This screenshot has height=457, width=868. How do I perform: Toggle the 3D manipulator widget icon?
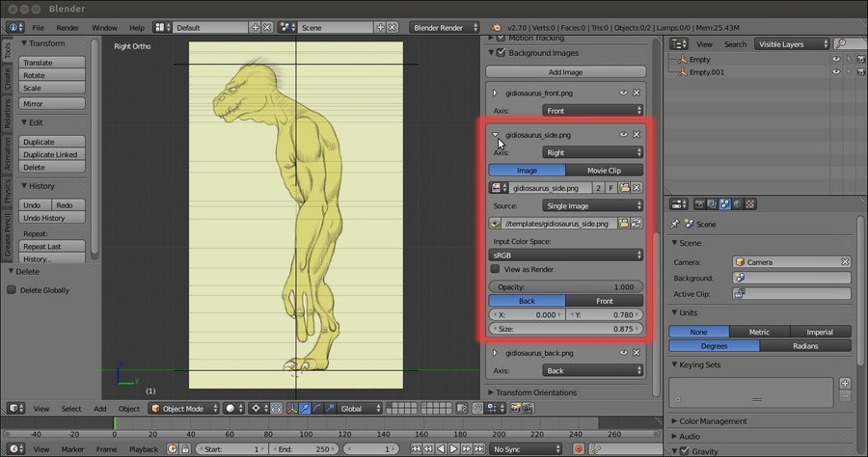(x=292, y=409)
